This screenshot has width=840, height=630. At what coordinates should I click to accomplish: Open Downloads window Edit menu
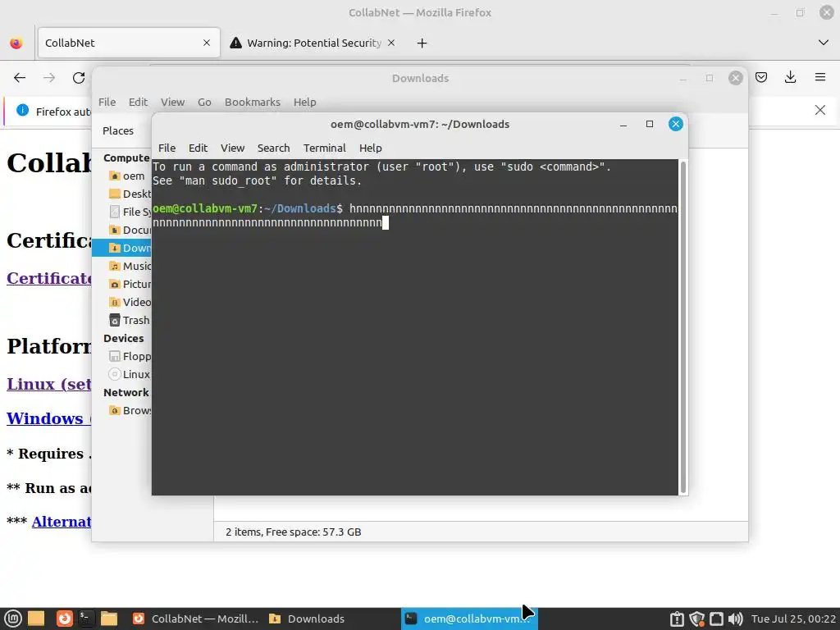point(138,102)
